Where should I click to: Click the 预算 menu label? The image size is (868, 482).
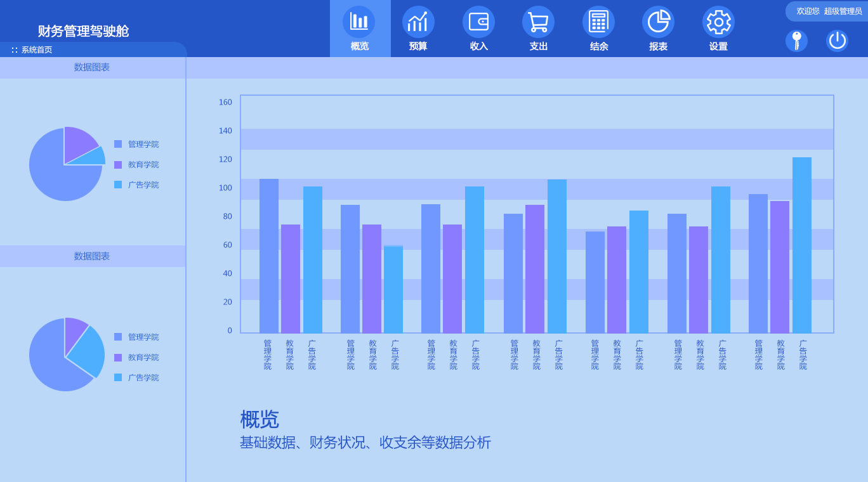pyautogui.click(x=418, y=46)
